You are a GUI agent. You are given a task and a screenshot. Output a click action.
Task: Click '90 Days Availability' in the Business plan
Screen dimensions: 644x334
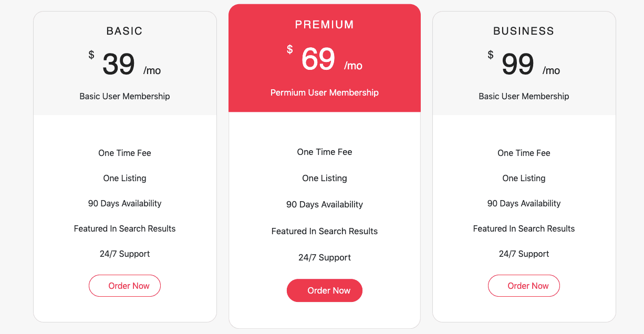[524, 203]
